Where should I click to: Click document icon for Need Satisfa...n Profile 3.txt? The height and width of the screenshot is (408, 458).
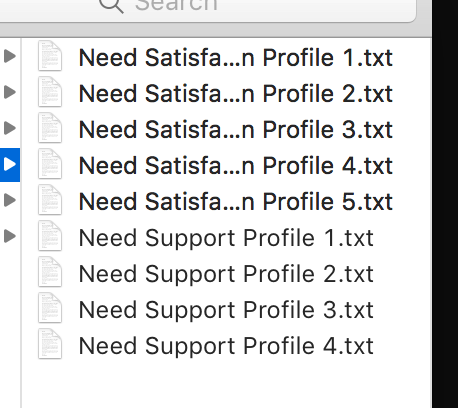tap(50, 128)
